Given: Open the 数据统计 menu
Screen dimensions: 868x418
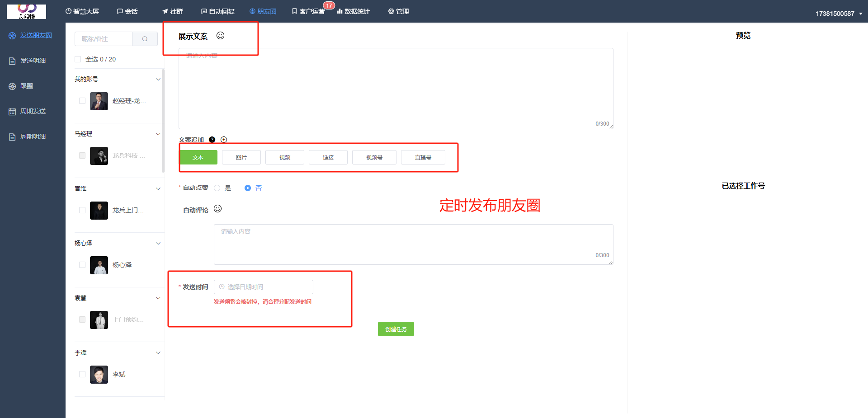Looking at the screenshot, I should (353, 11).
